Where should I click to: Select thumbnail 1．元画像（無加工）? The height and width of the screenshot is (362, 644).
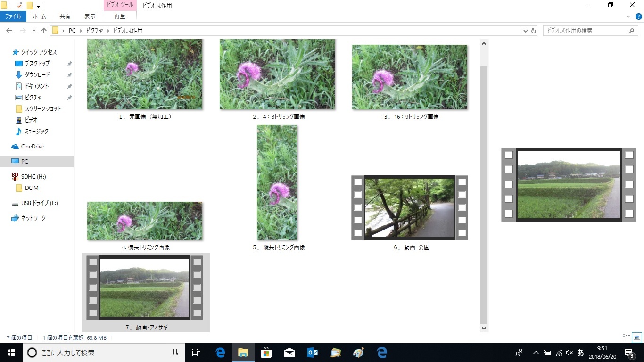coord(145,74)
